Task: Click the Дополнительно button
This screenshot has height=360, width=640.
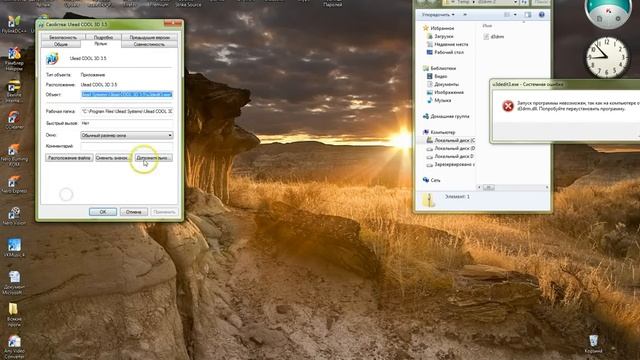Action: (153, 158)
